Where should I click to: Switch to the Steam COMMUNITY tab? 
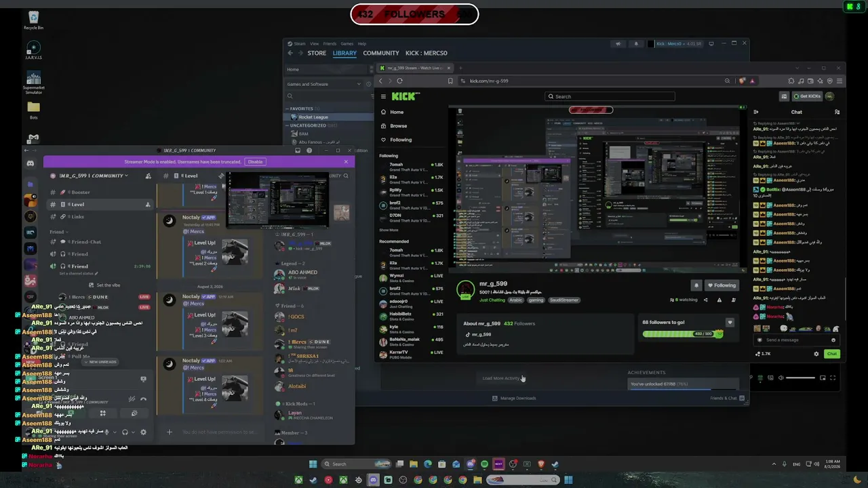381,53
